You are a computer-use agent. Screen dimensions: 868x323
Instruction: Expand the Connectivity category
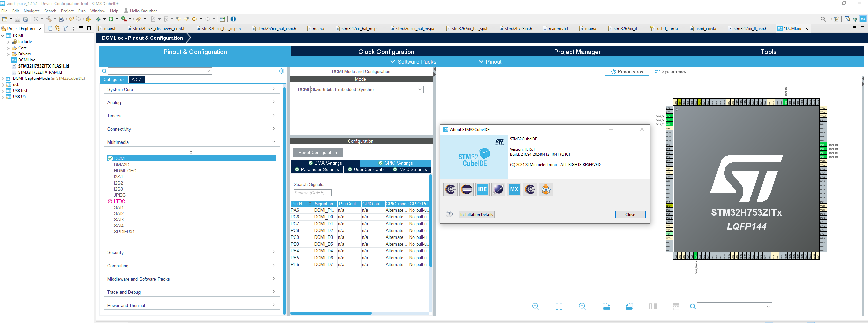pos(191,129)
